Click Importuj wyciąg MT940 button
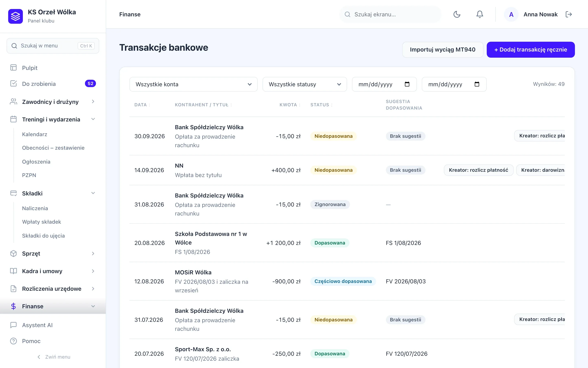Viewport: 588px width, 368px height. point(442,50)
